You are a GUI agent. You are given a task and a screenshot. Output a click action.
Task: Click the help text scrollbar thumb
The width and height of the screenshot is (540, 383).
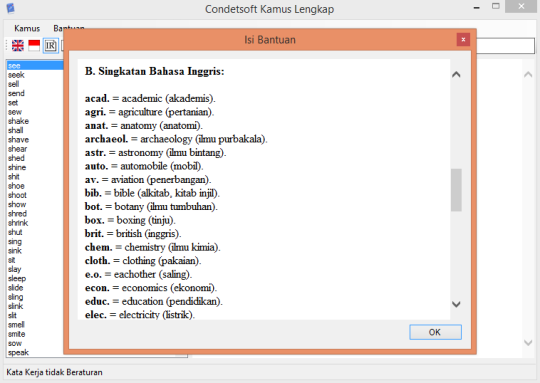click(x=456, y=190)
